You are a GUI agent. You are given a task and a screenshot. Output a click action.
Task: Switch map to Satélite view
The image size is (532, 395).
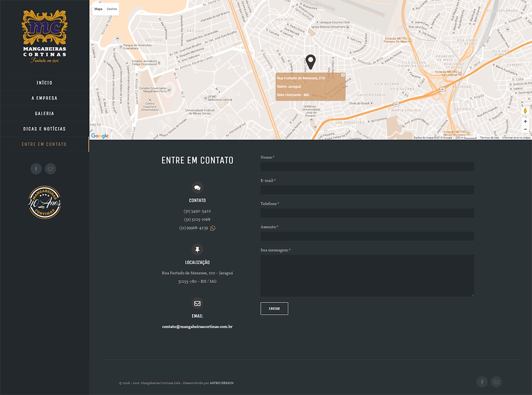pyautogui.click(x=112, y=9)
